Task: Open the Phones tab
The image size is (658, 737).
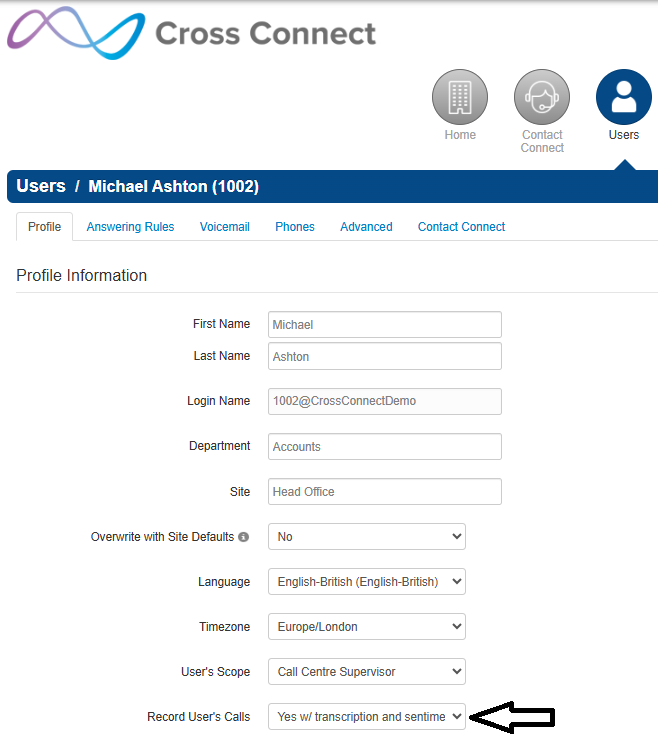Action: tap(295, 227)
